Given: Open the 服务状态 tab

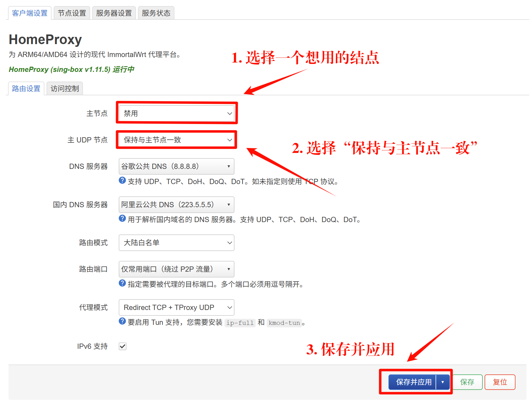Looking at the screenshot, I should pos(156,13).
